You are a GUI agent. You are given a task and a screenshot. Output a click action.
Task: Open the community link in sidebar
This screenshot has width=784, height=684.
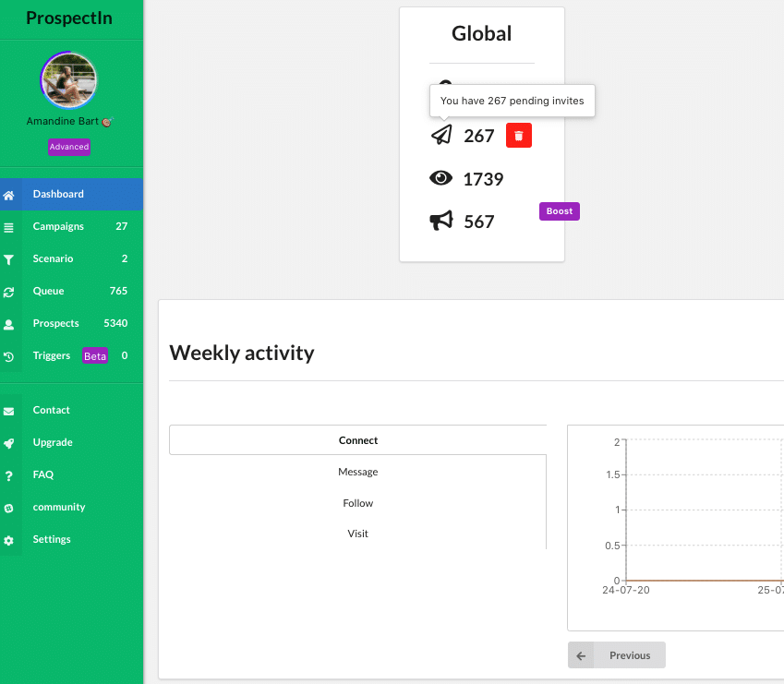(71, 507)
